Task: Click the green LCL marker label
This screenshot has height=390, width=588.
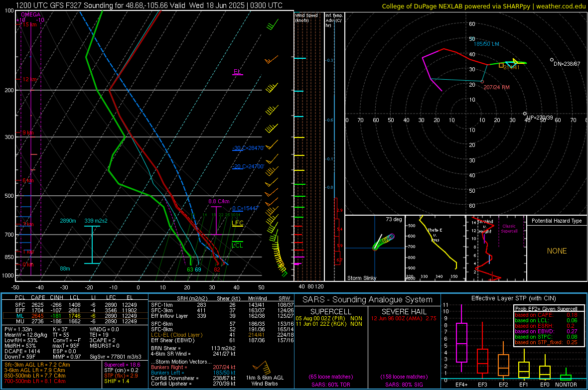Action: 237,245
